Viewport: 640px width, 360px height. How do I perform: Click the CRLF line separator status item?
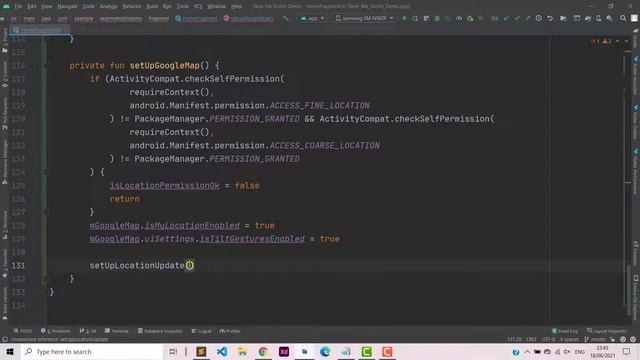[531, 339]
